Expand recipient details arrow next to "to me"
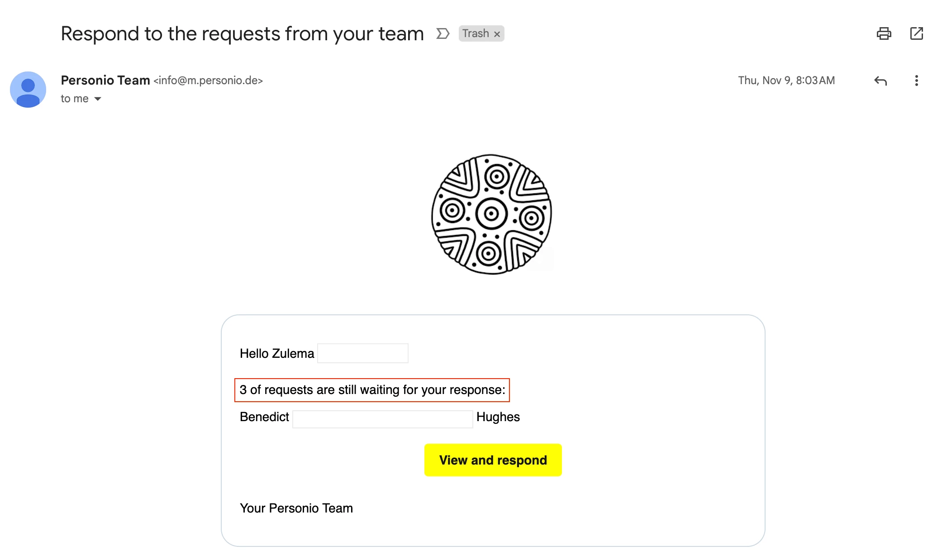942x560 pixels. pos(98,99)
